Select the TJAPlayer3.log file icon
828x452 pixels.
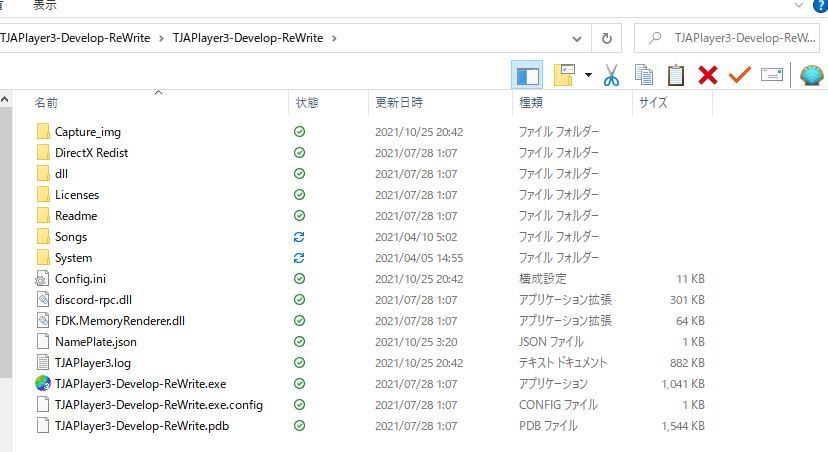click(43, 363)
